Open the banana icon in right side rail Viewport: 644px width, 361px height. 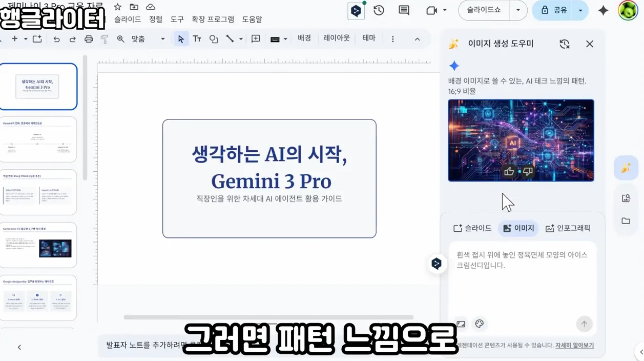pos(626,168)
